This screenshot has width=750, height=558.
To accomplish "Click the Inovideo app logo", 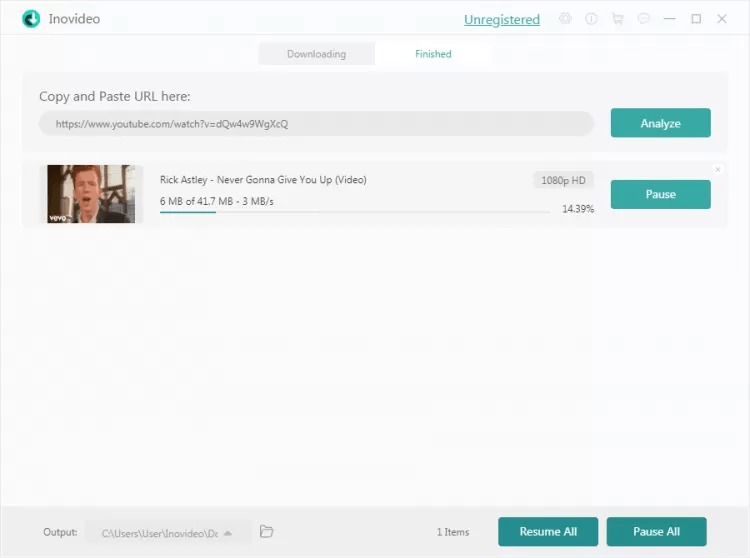I will [x=31, y=19].
